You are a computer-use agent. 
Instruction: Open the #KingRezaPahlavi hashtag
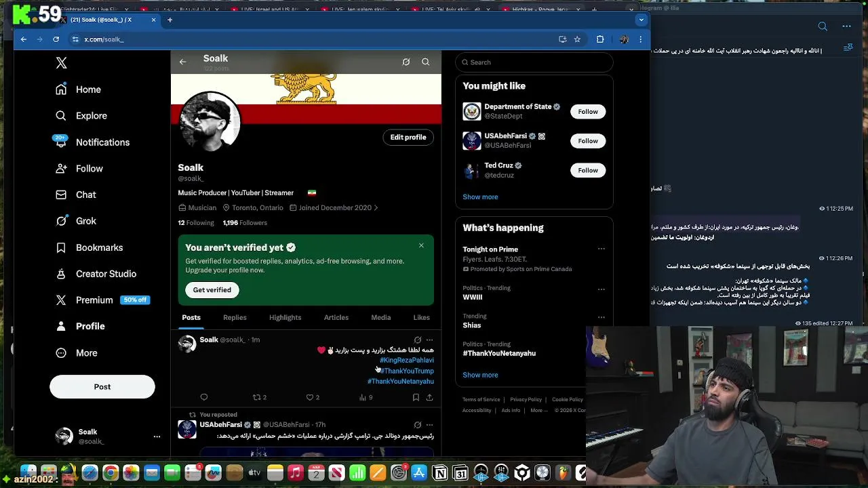click(406, 361)
